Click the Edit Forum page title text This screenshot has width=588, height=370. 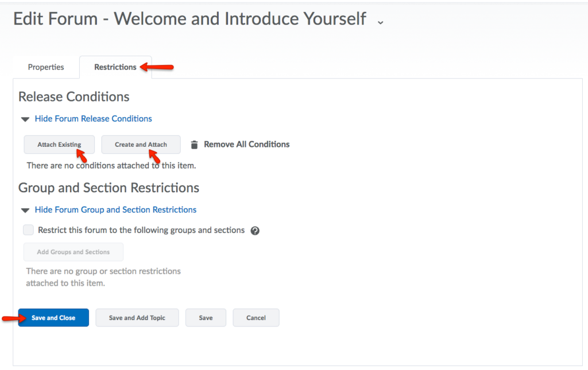189,19
